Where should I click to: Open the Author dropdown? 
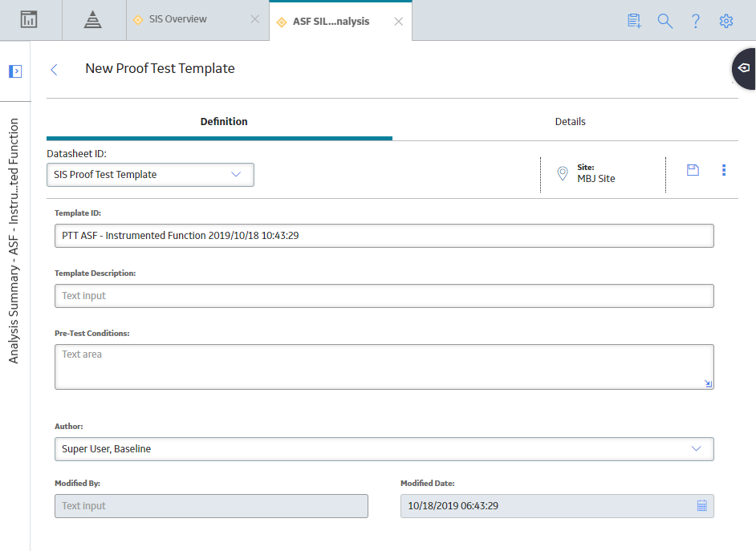pyautogui.click(x=384, y=449)
